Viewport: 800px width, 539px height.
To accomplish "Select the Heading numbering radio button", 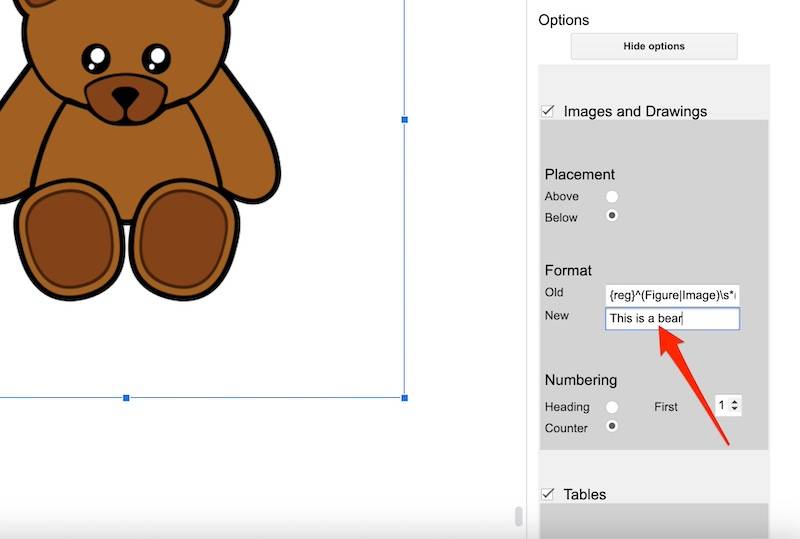I will (612, 407).
